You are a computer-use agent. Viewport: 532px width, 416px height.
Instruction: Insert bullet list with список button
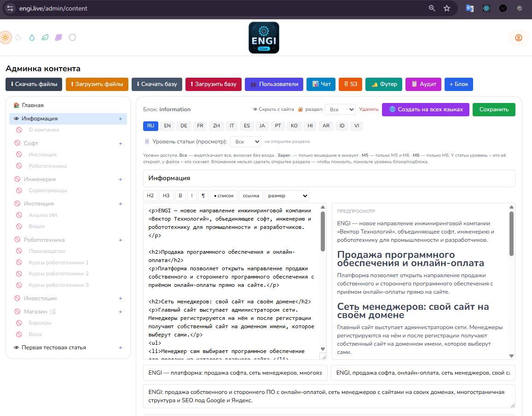click(224, 196)
